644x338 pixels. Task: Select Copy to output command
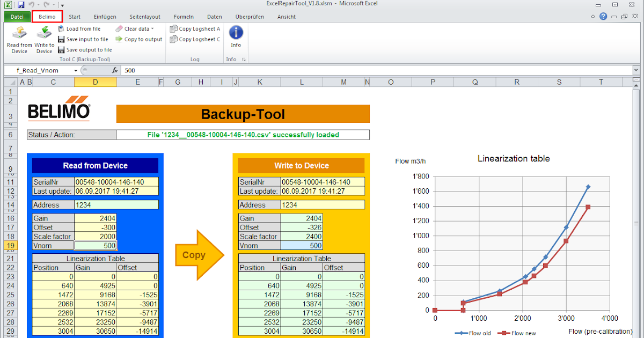coord(139,39)
